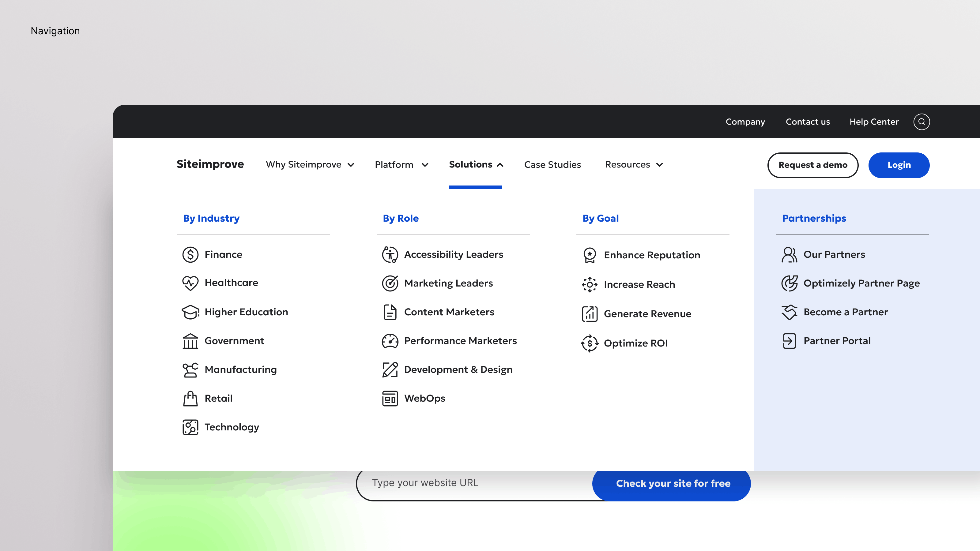Click the Request a demo button
Viewport: 980px width, 551px height.
point(812,165)
